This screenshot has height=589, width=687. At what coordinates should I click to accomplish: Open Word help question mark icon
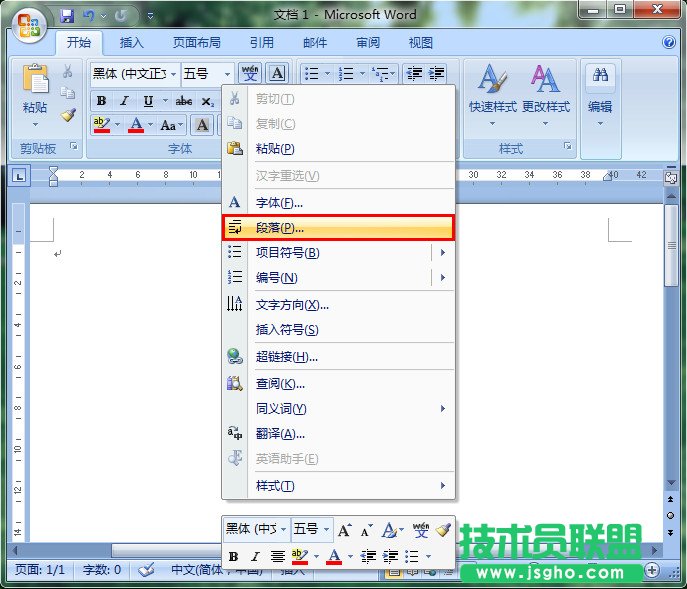tap(669, 42)
